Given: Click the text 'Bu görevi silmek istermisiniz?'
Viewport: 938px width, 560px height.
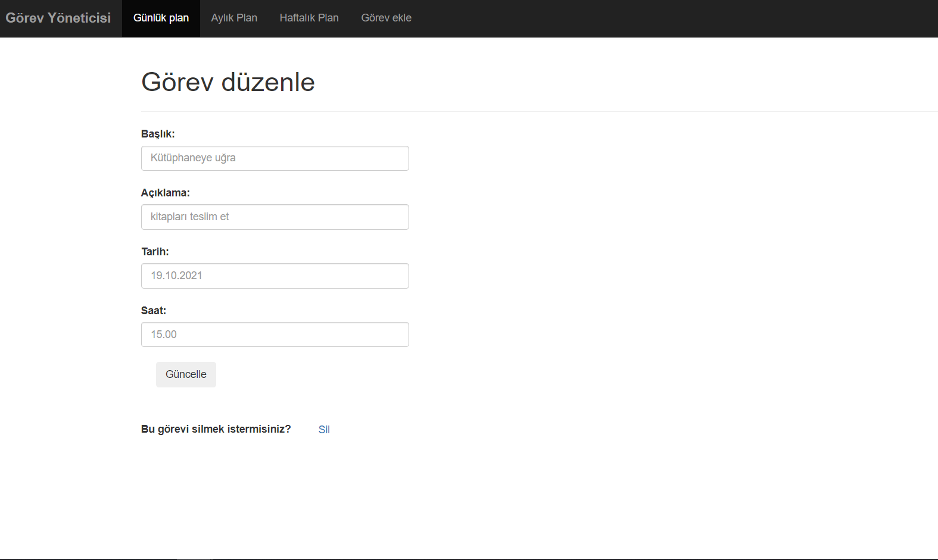Looking at the screenshot, I should (x=216, y=429).
